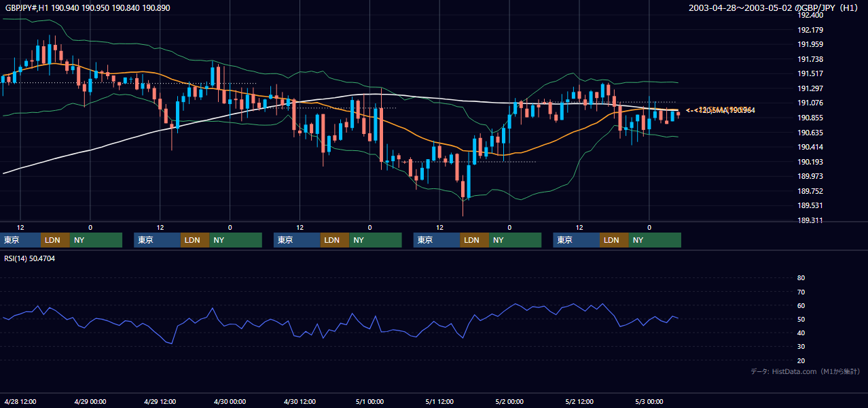This screenshot has height=408, width=868.
Task: Click the RSI scale value 20
Action: click(801, 360)
